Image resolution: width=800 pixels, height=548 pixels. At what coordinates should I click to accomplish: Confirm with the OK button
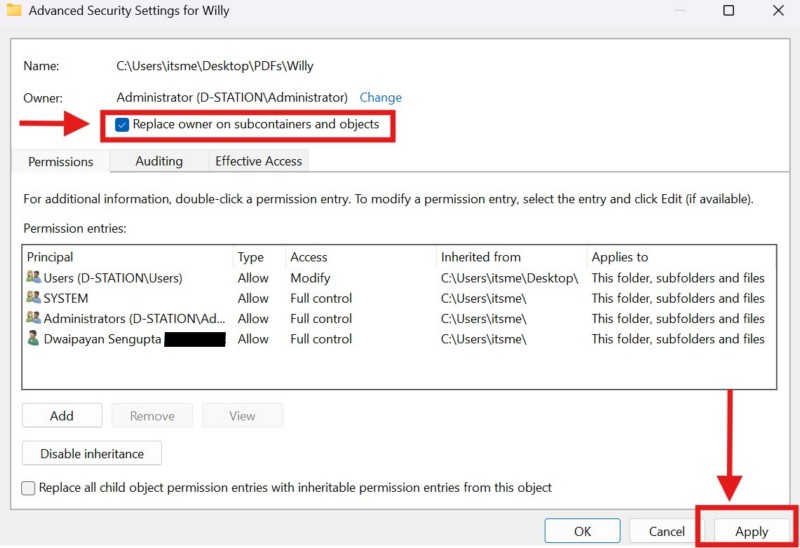pyautogui.click(x=582, y=531)
